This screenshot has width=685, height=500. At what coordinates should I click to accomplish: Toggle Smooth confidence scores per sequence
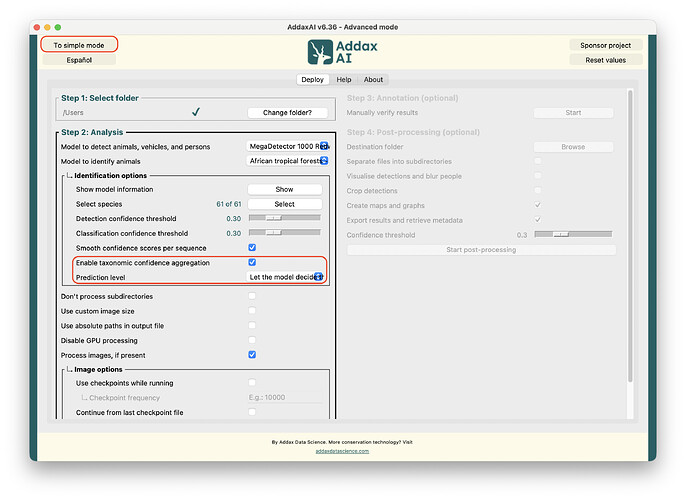(x=252, y=248)
